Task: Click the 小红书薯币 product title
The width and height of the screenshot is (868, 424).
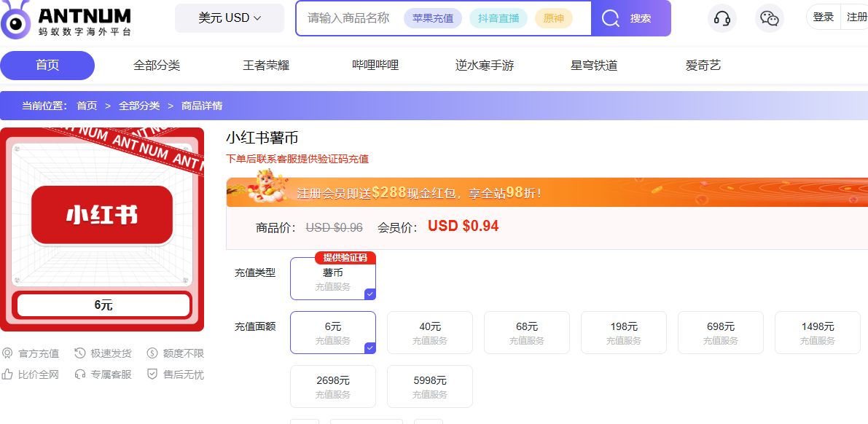Action: 262,138
